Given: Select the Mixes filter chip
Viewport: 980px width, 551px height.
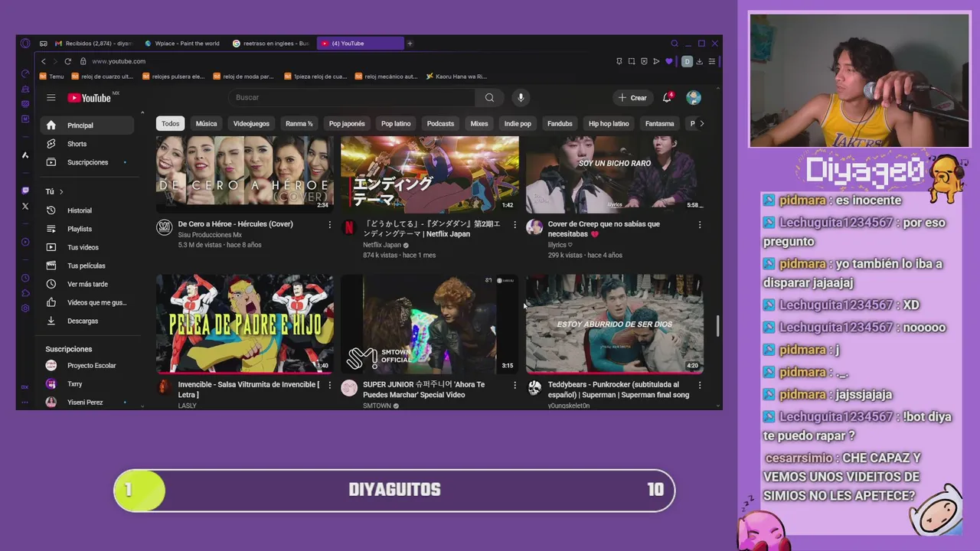Looking at the screenshot, I should (479, 123).
